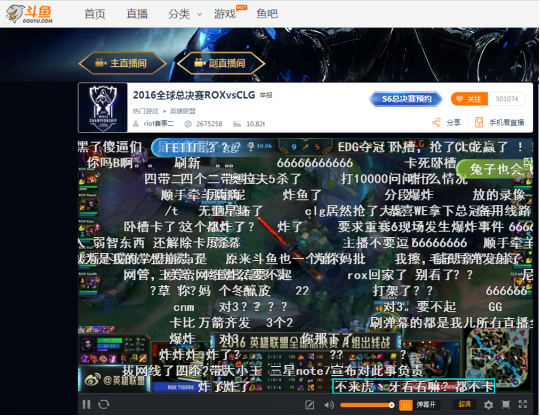The width and height of the screenshot is (540, 416).
Task: Pause the live stream playback
Action: click(x=86, y=405)
